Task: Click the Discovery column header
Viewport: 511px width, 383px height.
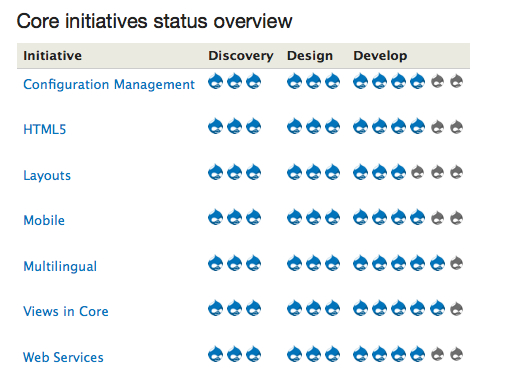Action: tap(241, 56)
